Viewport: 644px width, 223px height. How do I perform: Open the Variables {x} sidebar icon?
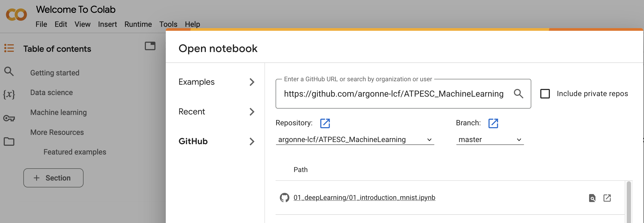[x=9, y=95]
